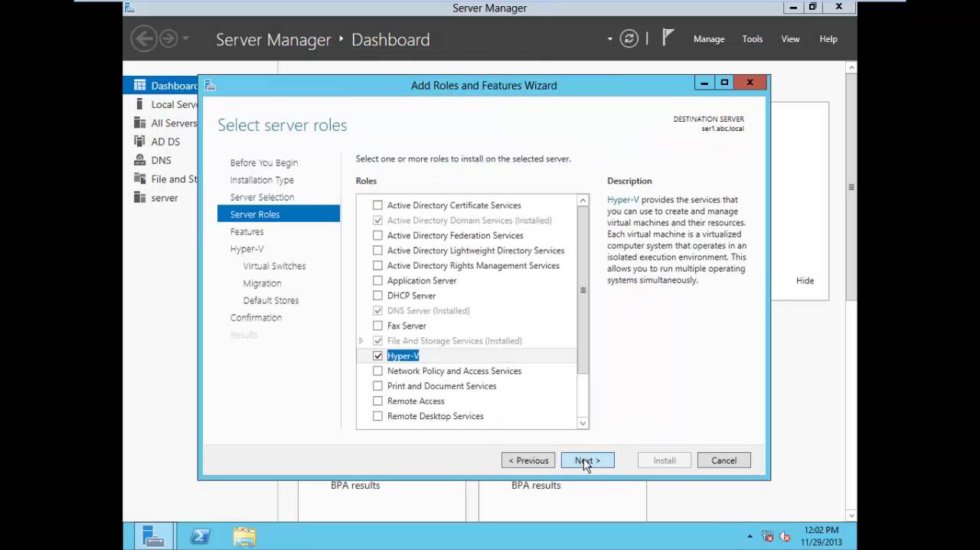Click Hide in the dashboard tile
Image resolution: width=980 pixels, height=550 pixels.
805,280
